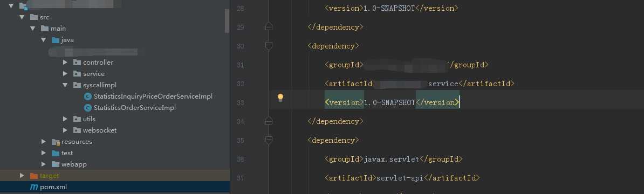The height and width of the screenshot is (194, 644).
Task: Click the 1.0-SNAPSHOT version on line 33
Action: click(389, 102)
